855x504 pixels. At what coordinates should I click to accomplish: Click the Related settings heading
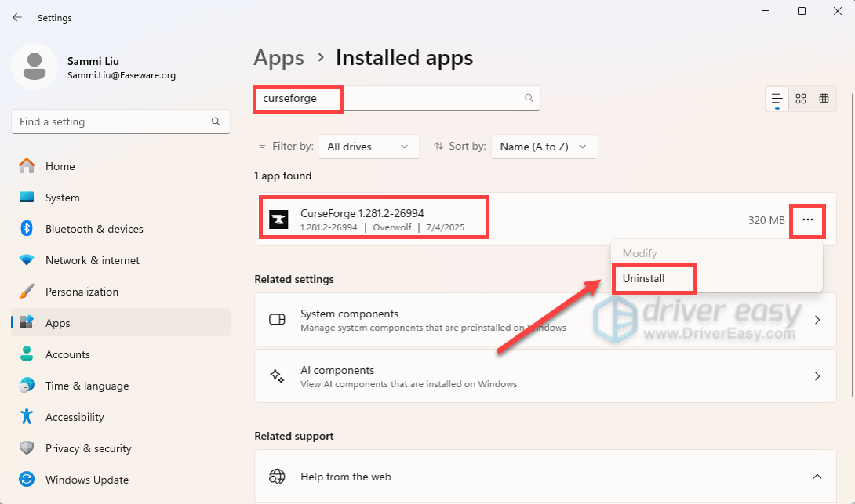tap(294, 279)
